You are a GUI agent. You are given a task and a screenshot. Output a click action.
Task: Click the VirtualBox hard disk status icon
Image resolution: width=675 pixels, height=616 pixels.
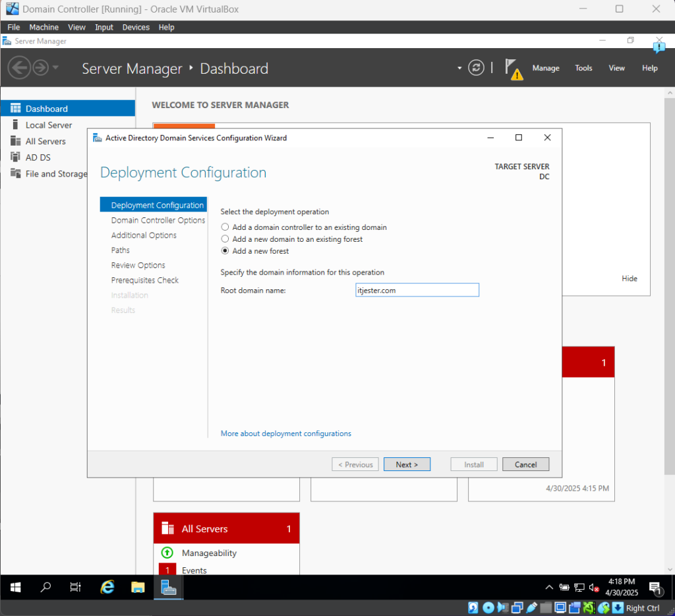(473, 607)
